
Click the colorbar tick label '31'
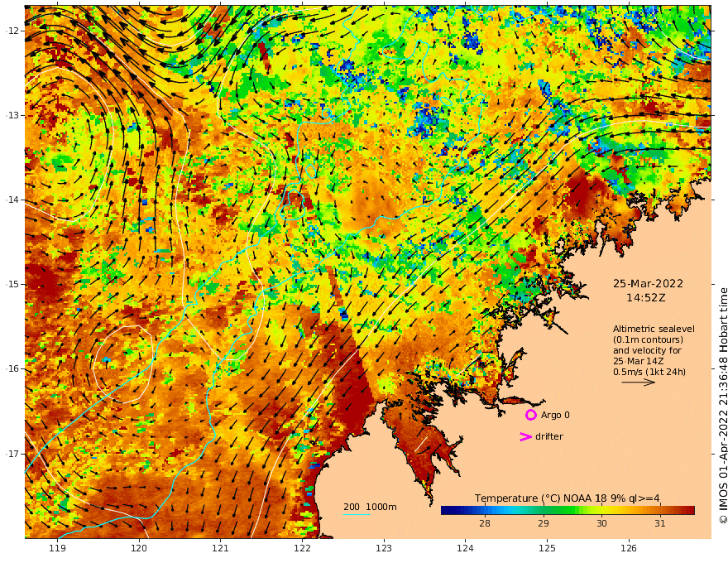(x=660, y=523)
